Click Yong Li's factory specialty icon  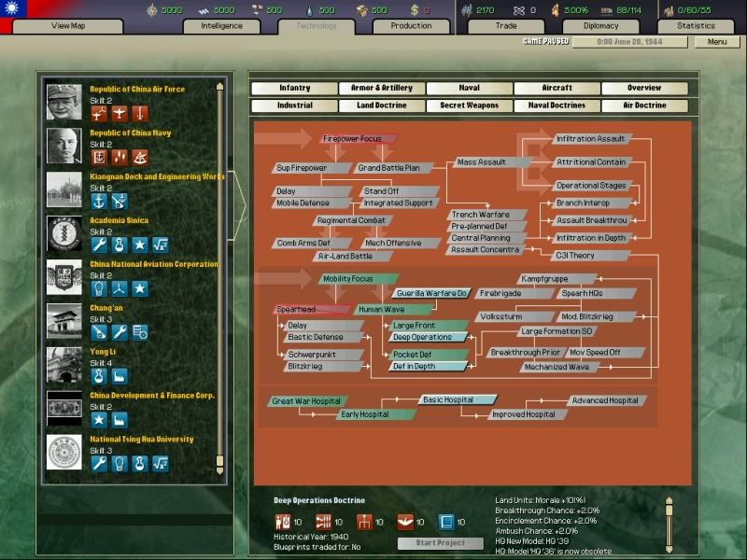tap(120, 376)
